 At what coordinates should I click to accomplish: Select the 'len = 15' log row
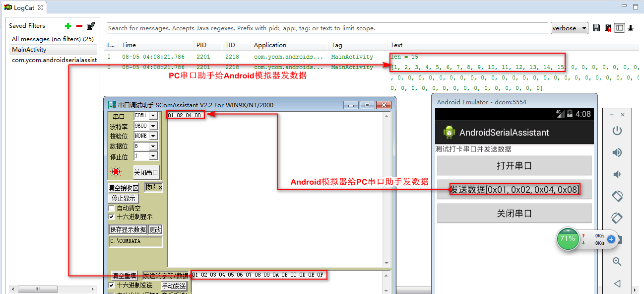372,57
